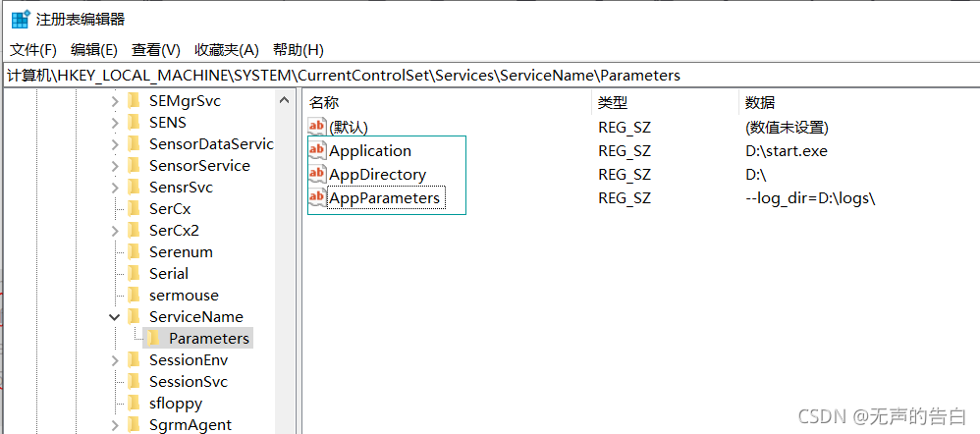This screenshot has width=980, height=434.
Task: Open the 帮助(H) menu
Action: click(299, 50)
